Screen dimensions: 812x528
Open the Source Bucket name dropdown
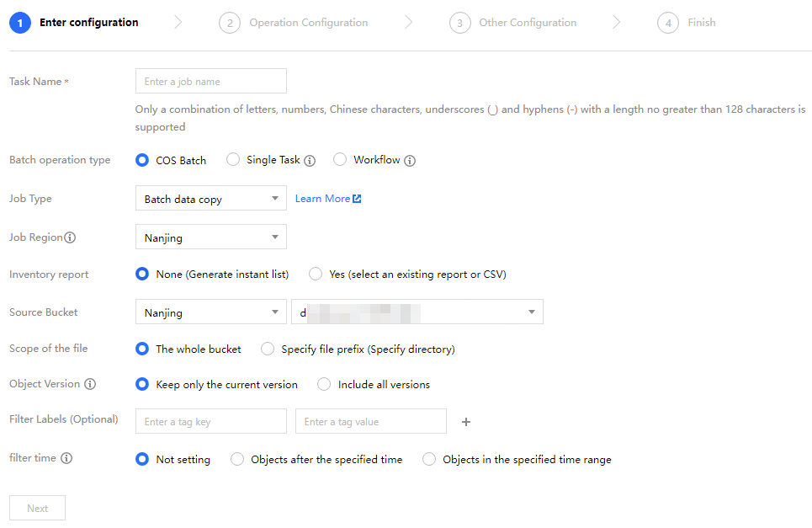tap(417, 312)
